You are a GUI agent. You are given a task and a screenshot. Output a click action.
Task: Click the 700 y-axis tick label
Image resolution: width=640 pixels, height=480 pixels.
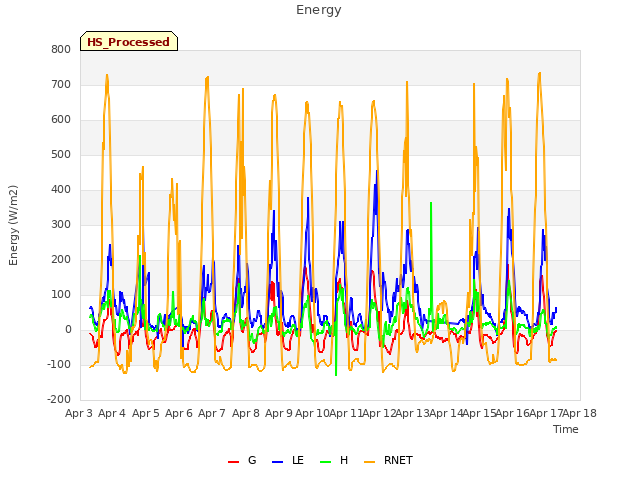click(61, 85)
